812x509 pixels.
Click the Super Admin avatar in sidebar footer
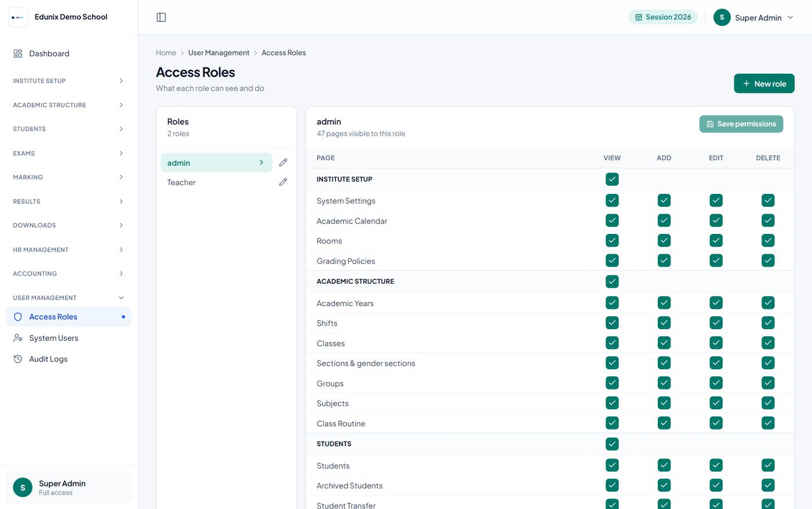[23, 488]
